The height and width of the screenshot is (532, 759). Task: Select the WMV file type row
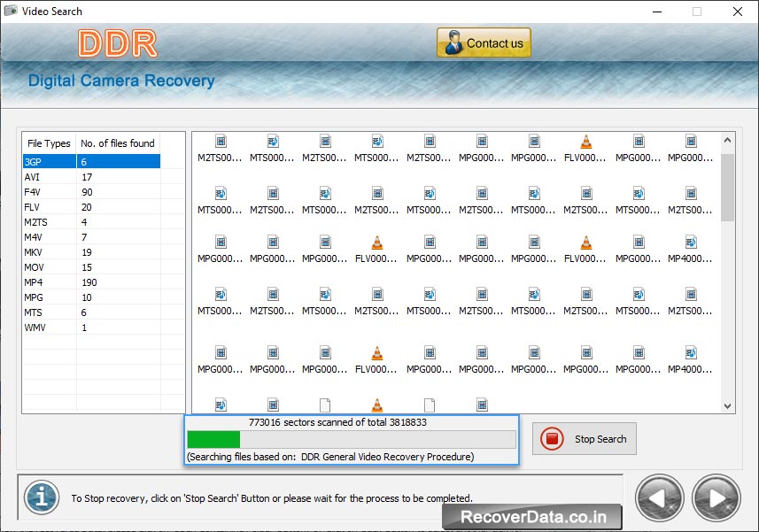click(91, 328)
